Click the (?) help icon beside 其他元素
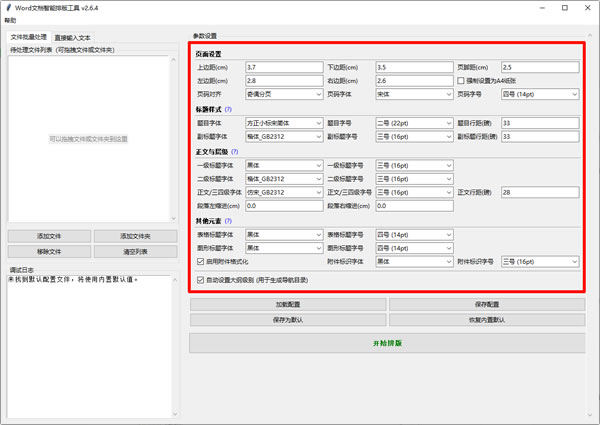 coord(229,221)
